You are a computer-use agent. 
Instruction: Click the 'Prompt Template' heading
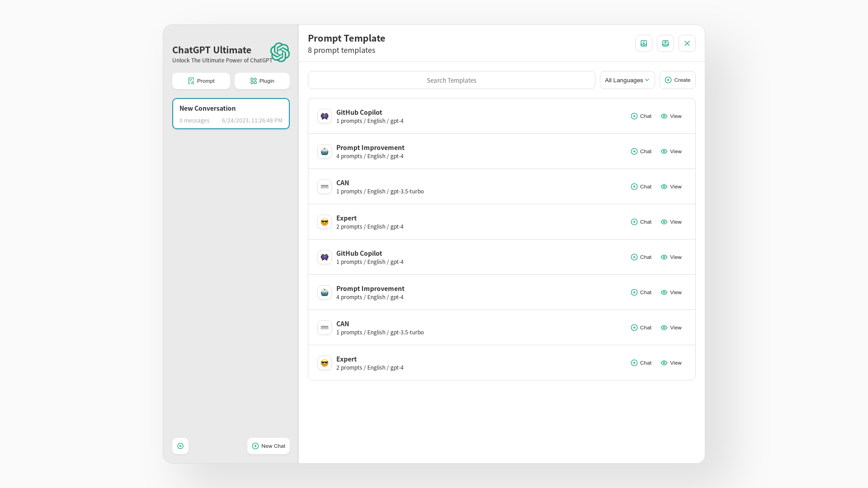tap(346, 38)
